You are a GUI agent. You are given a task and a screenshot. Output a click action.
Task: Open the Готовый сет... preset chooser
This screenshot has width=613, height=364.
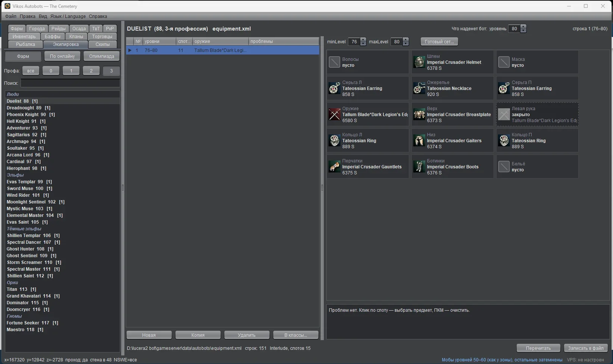(x=439, y=41)
